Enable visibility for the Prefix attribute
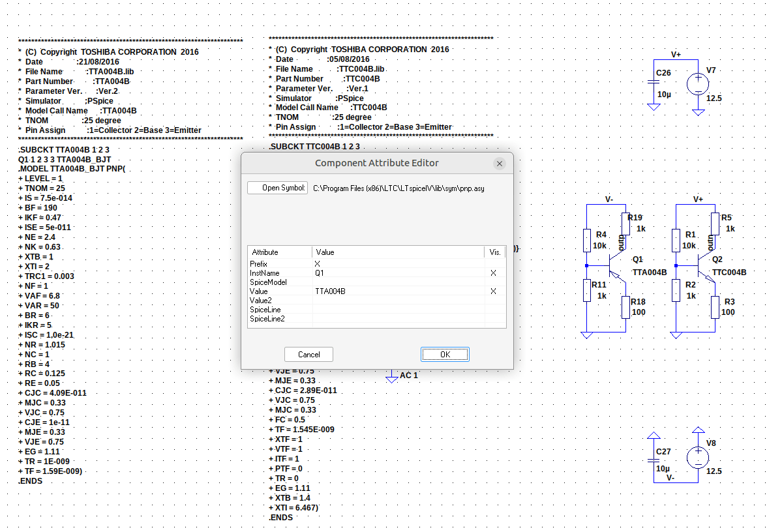 (495, 263)
